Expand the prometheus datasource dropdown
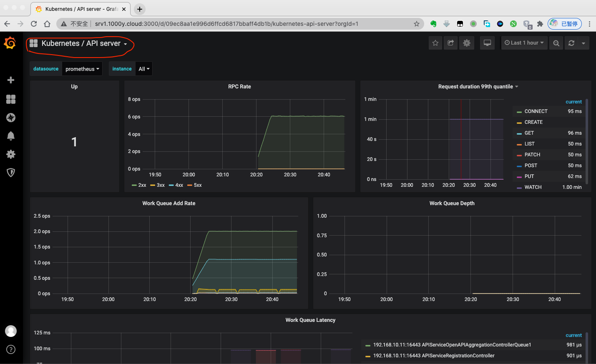 coord(82,69)
